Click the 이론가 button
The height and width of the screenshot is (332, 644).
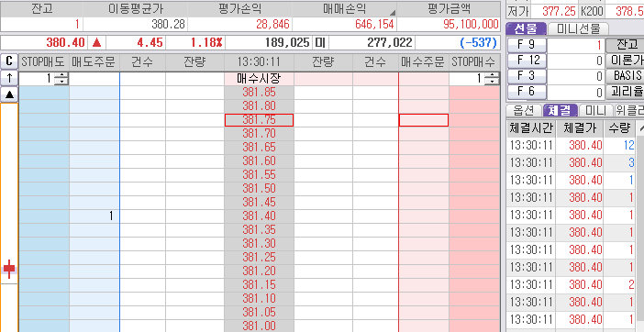[x=625, y=61]
